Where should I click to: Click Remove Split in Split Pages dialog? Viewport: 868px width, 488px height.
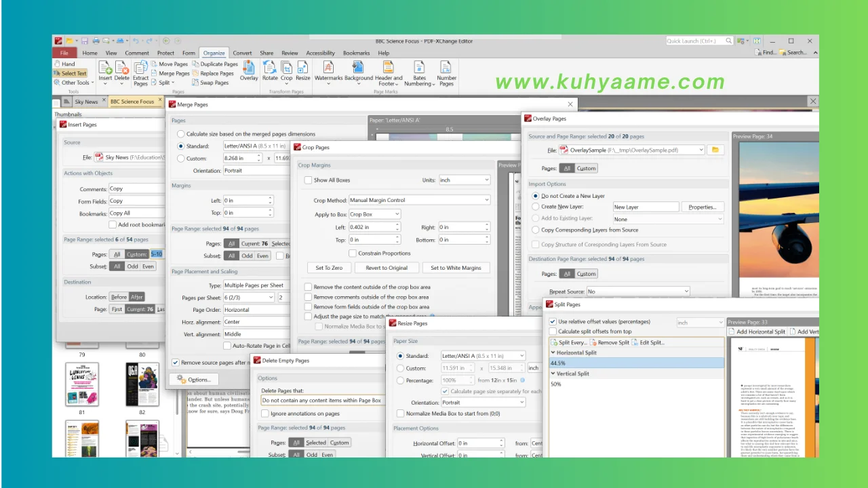[610, 343]
